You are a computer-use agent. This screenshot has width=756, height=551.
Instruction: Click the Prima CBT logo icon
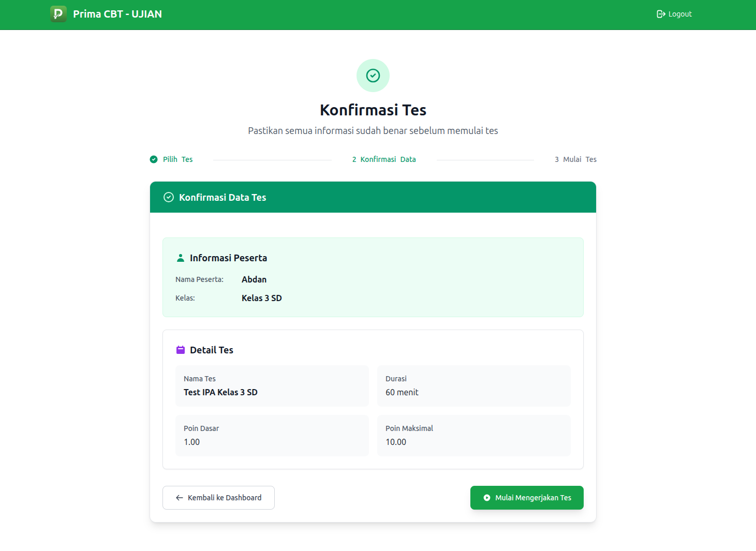click(58, 14)
